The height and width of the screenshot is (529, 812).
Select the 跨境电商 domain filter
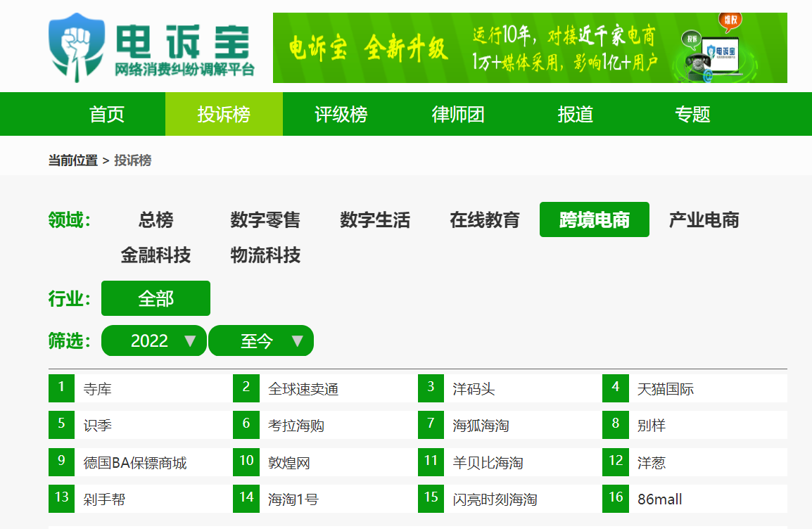click(x=595, y=219)
